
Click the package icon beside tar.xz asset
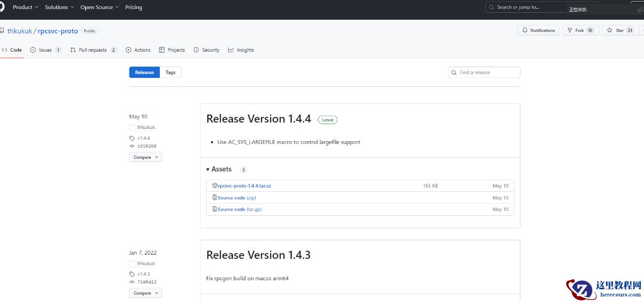[x=215, y=186]
